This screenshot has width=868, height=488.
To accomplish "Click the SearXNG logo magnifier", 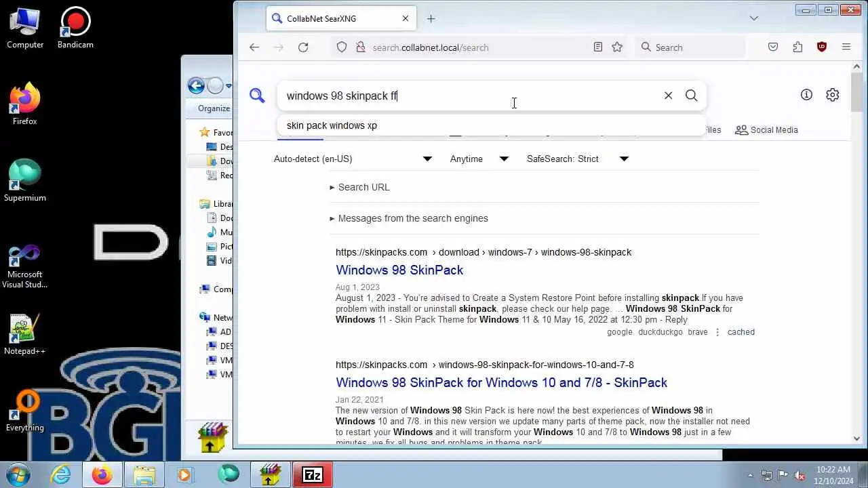I will (257, 96).
